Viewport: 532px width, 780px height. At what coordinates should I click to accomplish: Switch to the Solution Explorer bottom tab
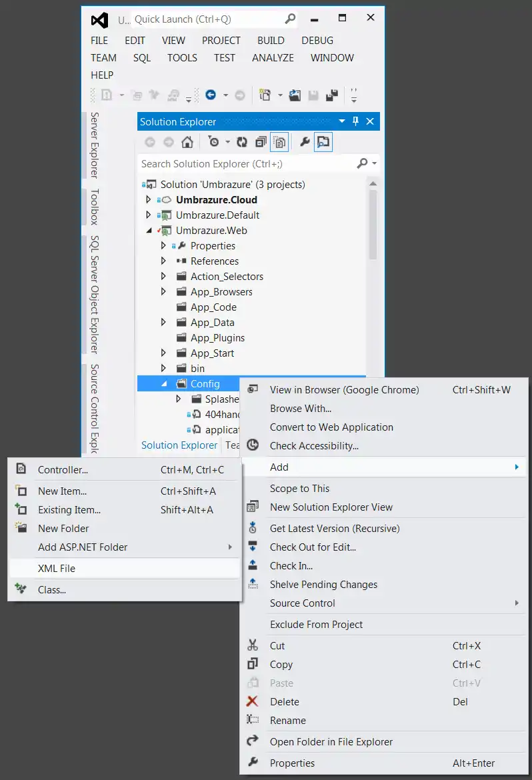[x=179, y=445]
